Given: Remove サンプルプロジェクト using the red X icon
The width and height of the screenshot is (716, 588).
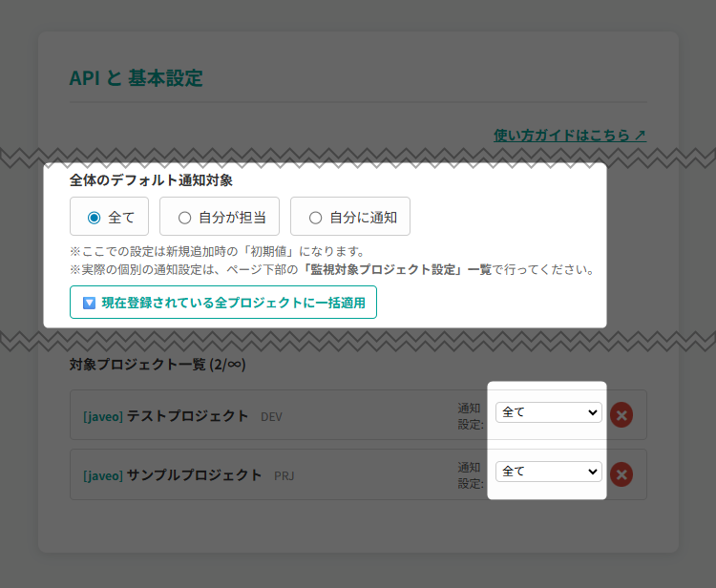Looking at the screenshot, I should coord(621,474).
